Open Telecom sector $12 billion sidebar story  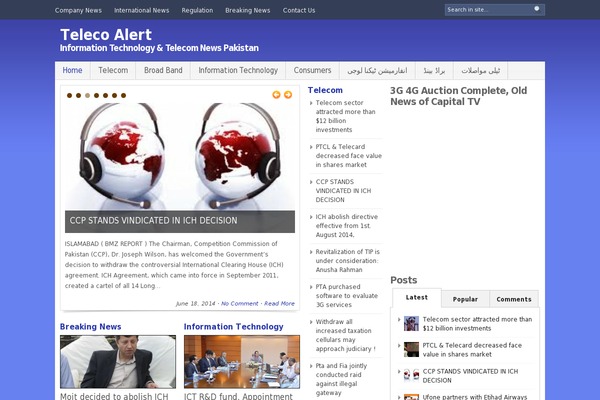[x=346, y=116]
